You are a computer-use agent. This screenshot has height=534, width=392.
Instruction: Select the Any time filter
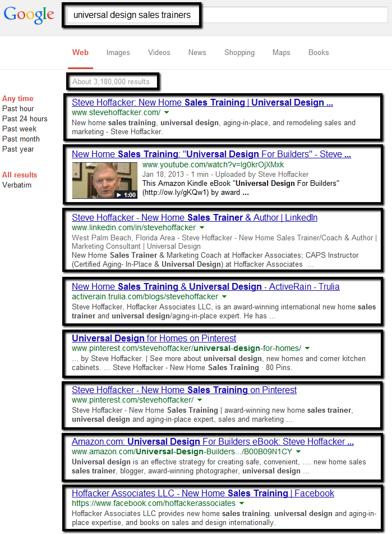coord(18,98)
